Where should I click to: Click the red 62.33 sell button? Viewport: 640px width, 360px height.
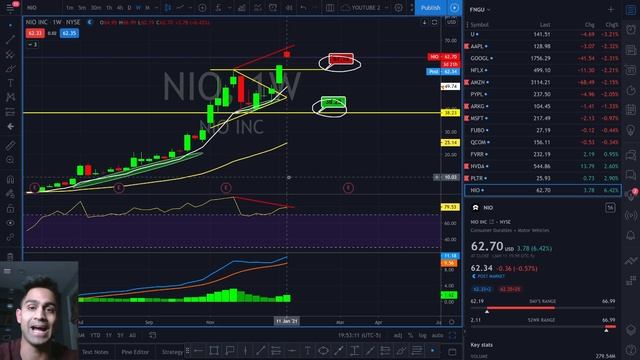(35, 33)
